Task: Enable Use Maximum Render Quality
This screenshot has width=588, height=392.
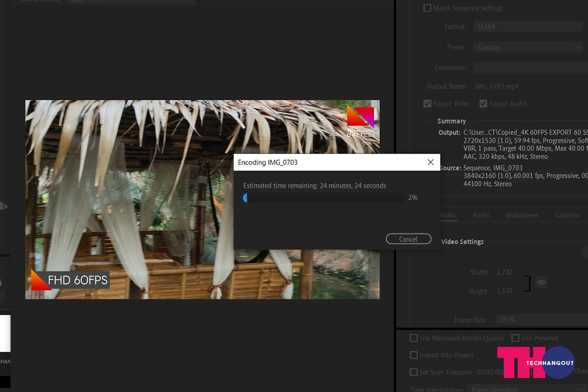Action: [414, 338]
